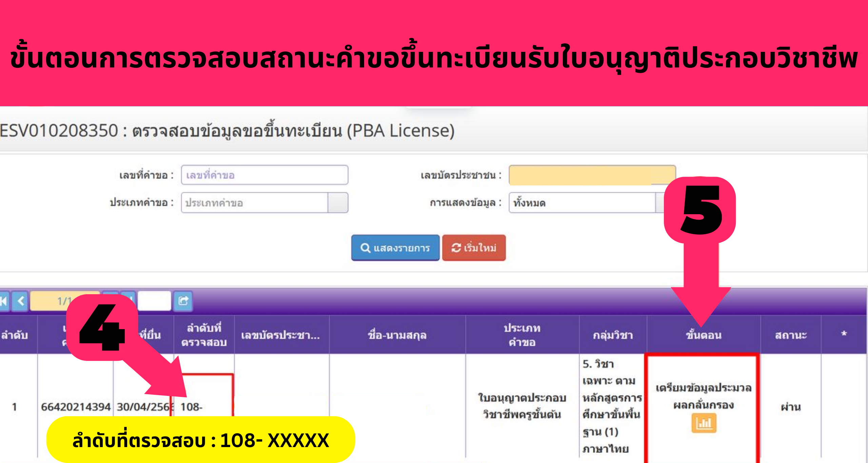Select ใบอนุญาตประกอบวิชาชีพครูชั้นต้น cell
868x463 pixels.
pyautogui.click(x=522, y=406)
